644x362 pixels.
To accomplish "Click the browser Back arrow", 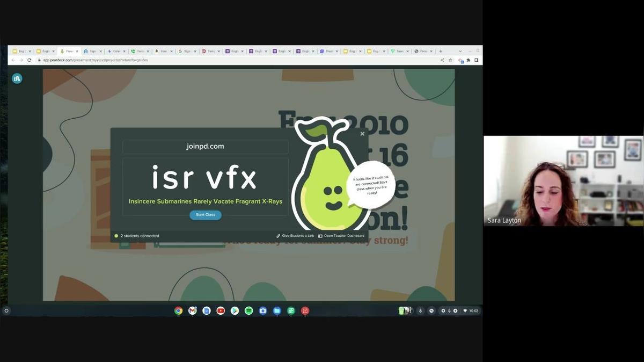I will (x=13, y=60).
